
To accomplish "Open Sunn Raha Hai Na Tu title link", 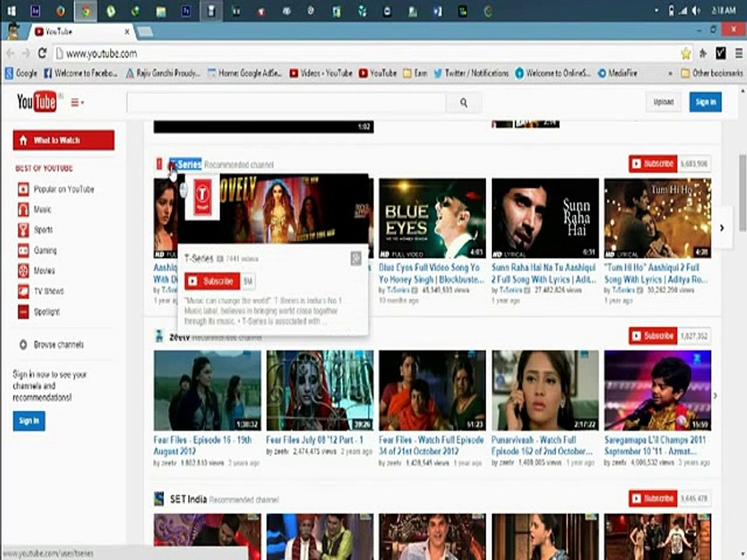I will click(544, 273).
